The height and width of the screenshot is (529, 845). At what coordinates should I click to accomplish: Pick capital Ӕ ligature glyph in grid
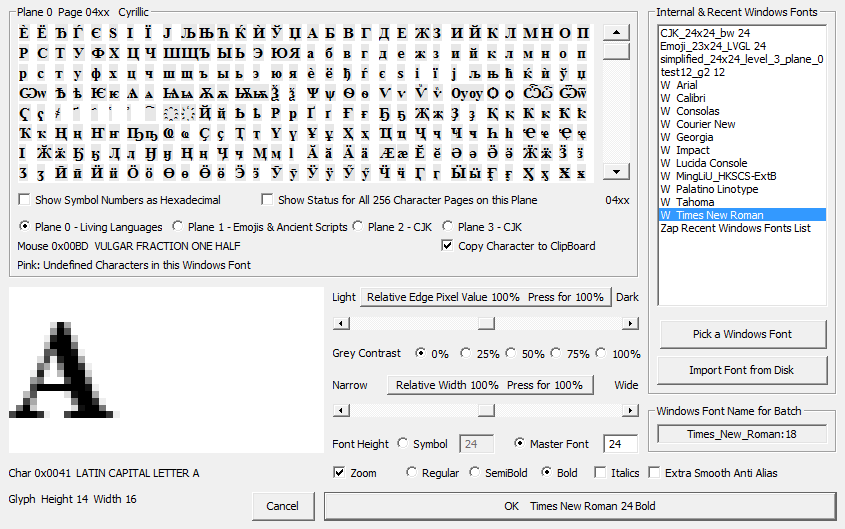tap(386, 154)
